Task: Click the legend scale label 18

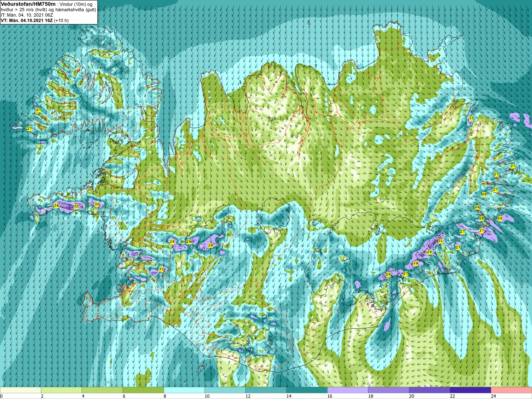Action: coord(371,396)
